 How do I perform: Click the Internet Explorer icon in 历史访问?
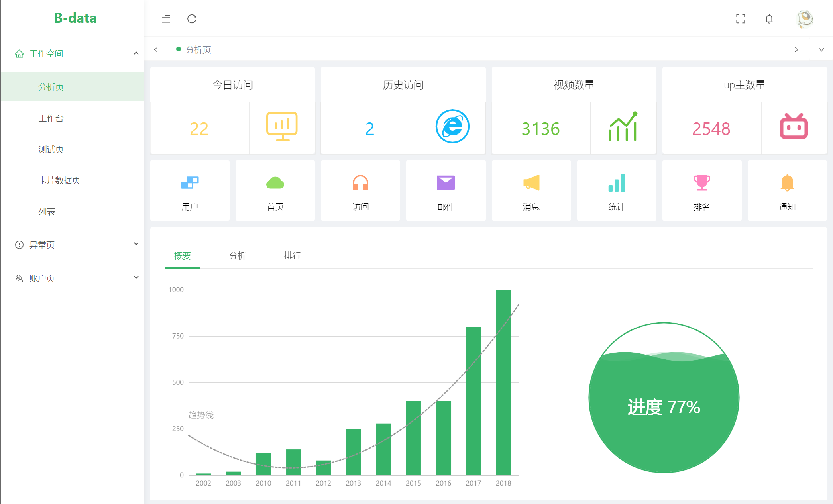coord(452,126)
